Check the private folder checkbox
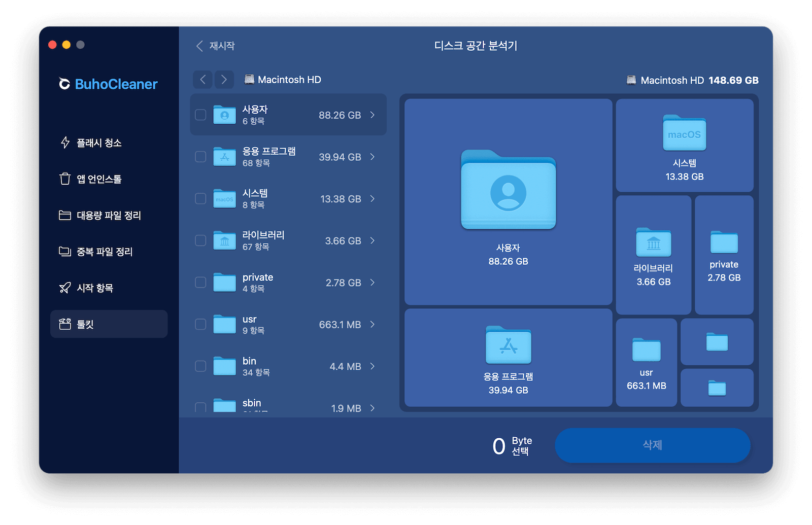The width and height of the screenshot is (812, 525). (x=200, y=283)
